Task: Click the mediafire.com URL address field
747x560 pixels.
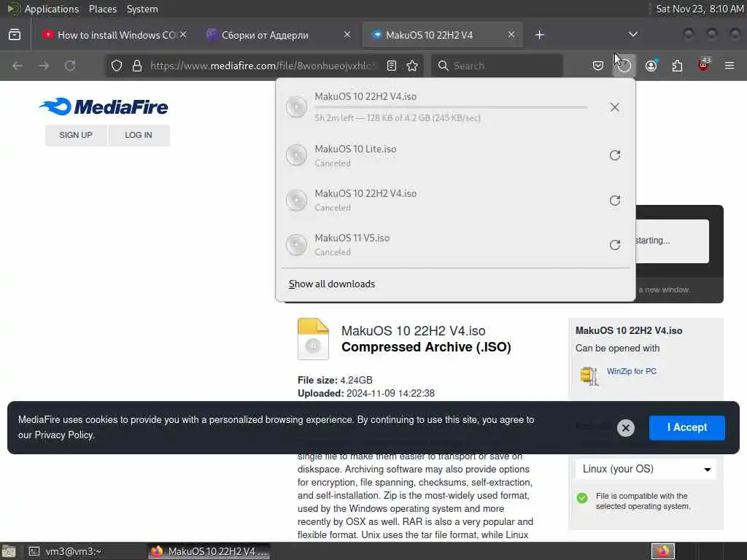Action: (263, 66)
